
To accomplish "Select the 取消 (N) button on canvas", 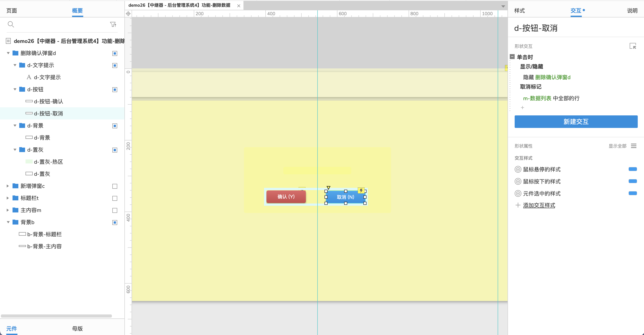I will 345,197.
